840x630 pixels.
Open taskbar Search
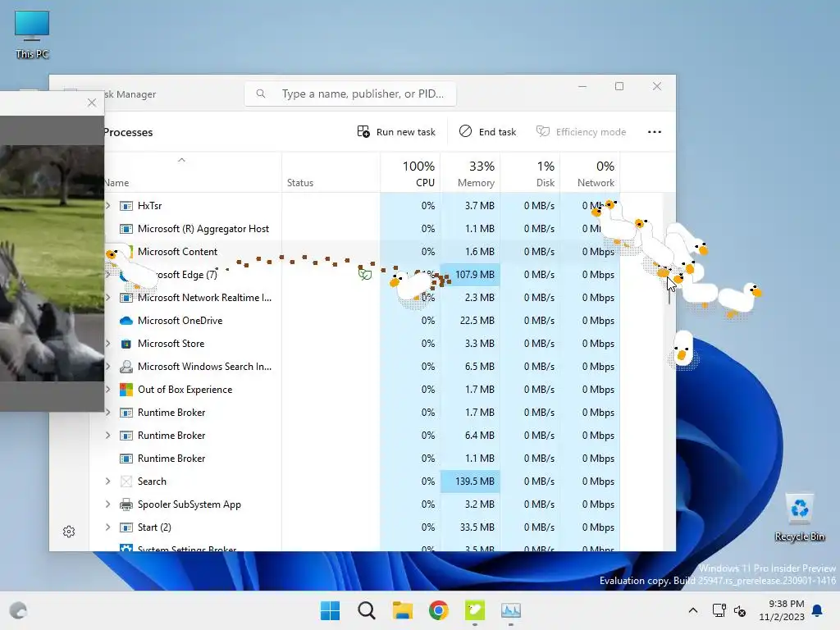point(367,610)
